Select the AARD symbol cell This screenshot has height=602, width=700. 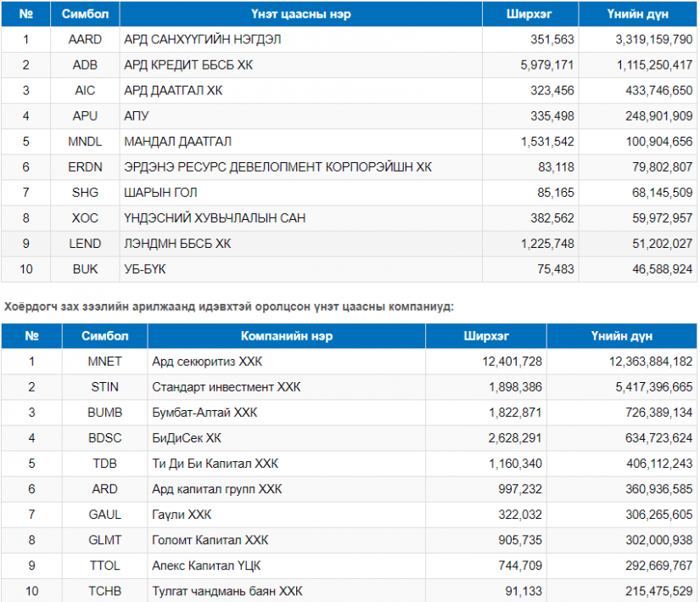pyautogui.click(x=85, y=39)
